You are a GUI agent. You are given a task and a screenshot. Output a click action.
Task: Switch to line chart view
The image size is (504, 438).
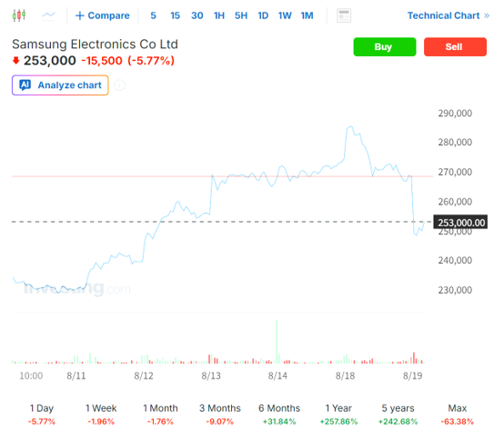tap(48, 15)
